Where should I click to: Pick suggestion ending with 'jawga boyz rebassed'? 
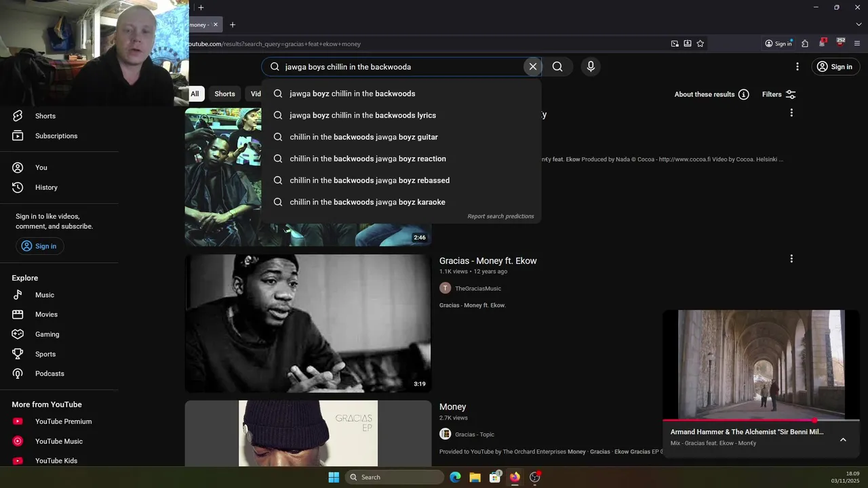click(401, 180)
